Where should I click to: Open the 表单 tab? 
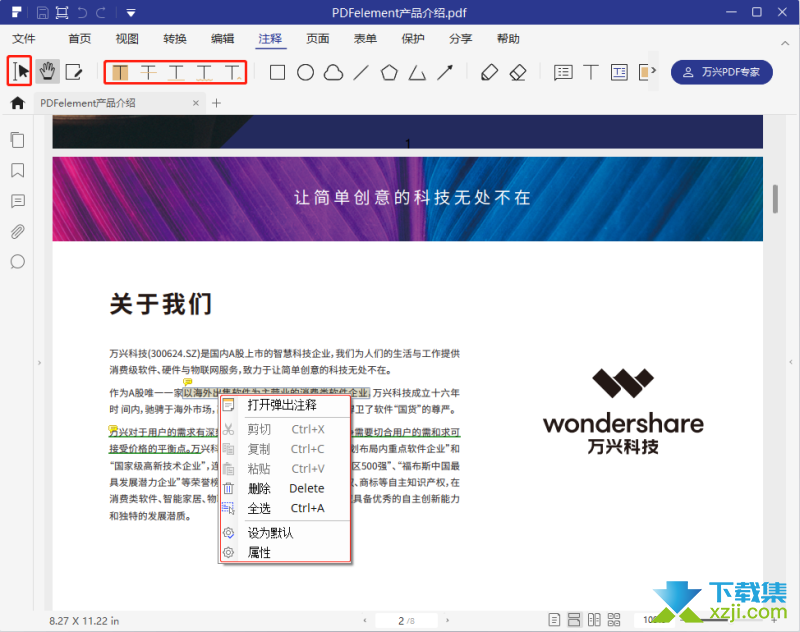[x=365, y=39]
